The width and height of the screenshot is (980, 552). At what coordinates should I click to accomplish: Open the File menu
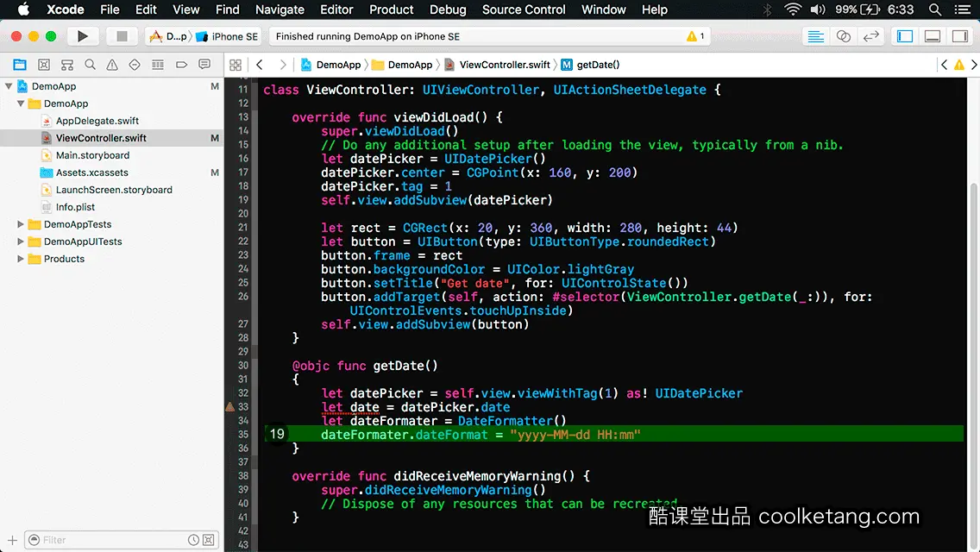point(110,9)
